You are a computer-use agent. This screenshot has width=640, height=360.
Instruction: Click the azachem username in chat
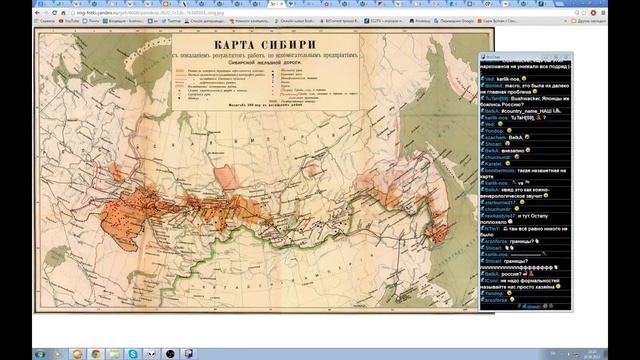tap(496, 138)
